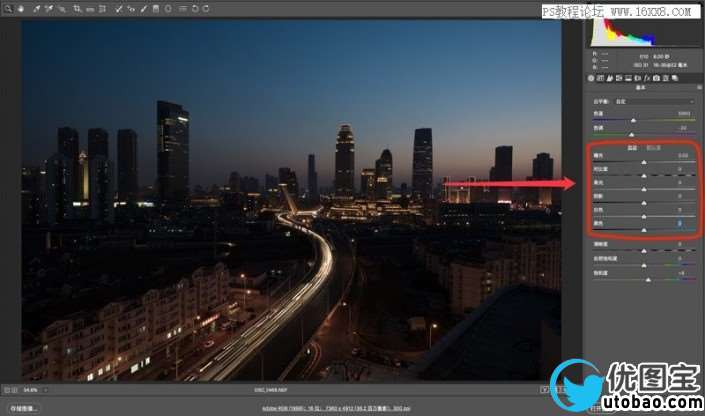Rotate image clockwise using toolbar icon
The height and width of the screenshot is (416, 705).
pos(206,8)
